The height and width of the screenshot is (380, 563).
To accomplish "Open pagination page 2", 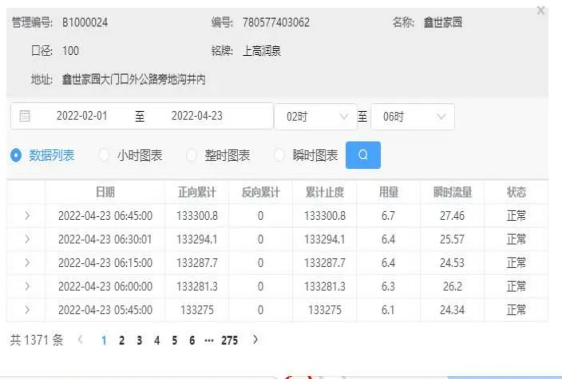I will coord(122,340).
